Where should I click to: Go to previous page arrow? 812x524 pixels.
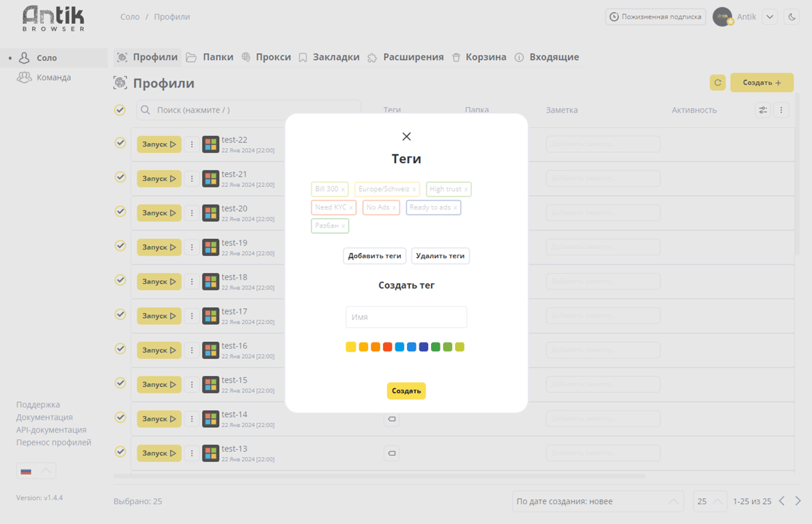[782, 501]
